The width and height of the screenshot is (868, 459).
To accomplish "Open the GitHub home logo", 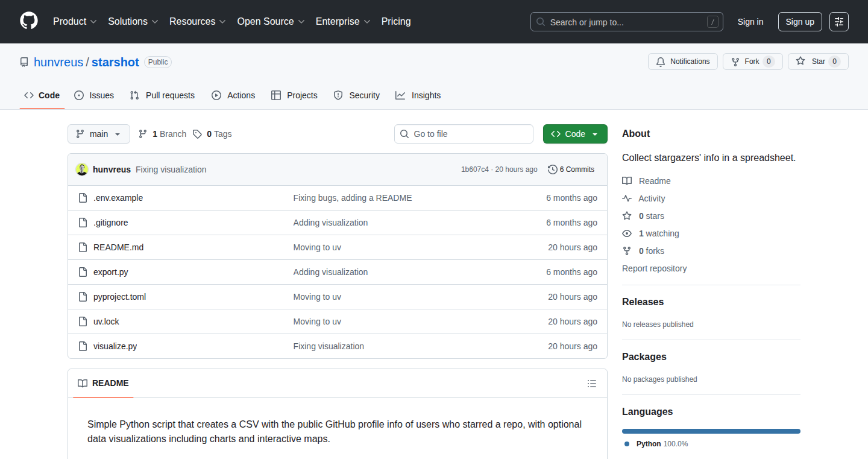I will (x=29, y=22).
